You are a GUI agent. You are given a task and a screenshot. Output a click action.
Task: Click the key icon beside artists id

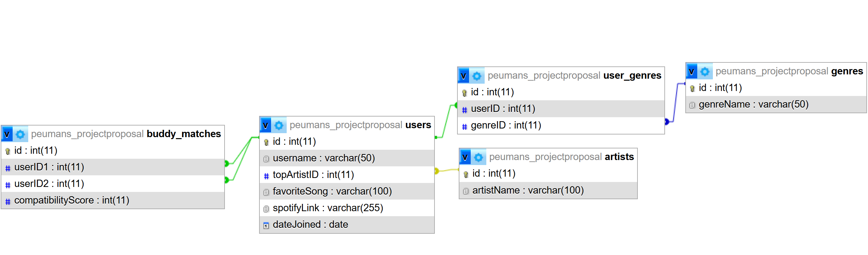[466, 174]
